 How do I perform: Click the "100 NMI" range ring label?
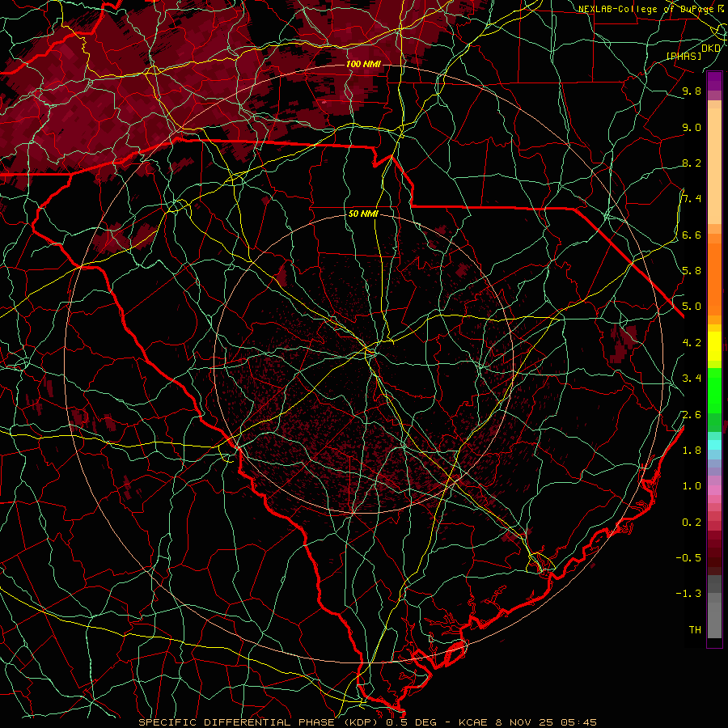point(363,64)
